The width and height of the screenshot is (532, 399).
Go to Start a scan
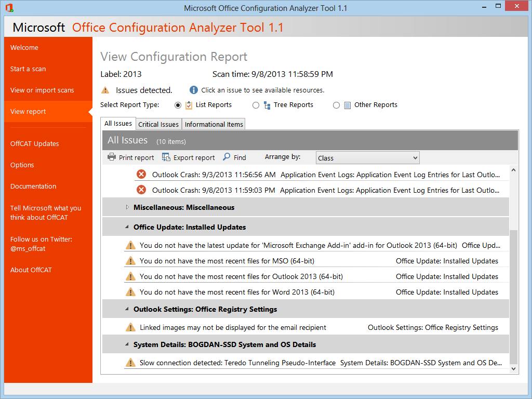pyautogui.click(x=28, y=69)
